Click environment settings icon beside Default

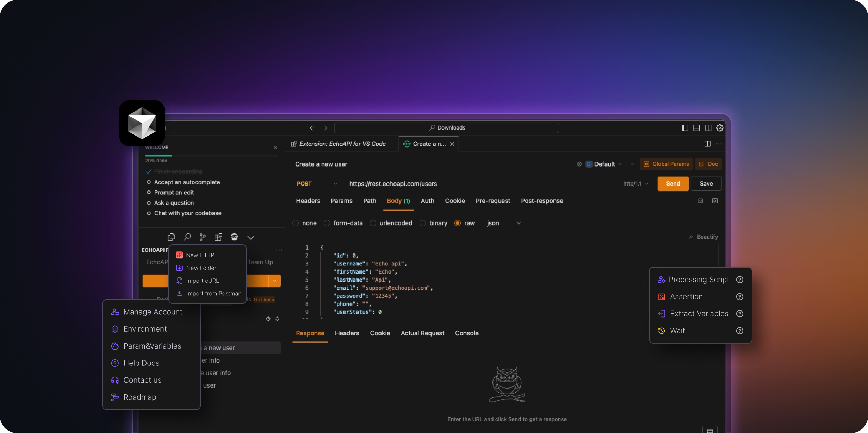(x=579, y=164)
